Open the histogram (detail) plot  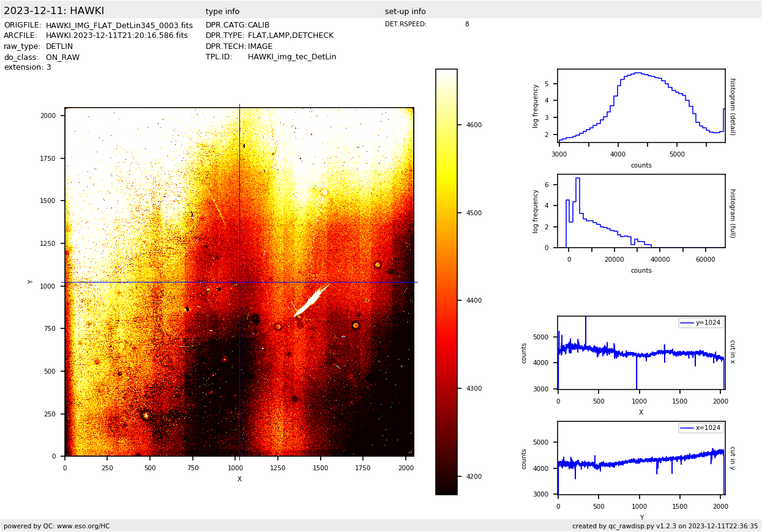pos(641,106)
